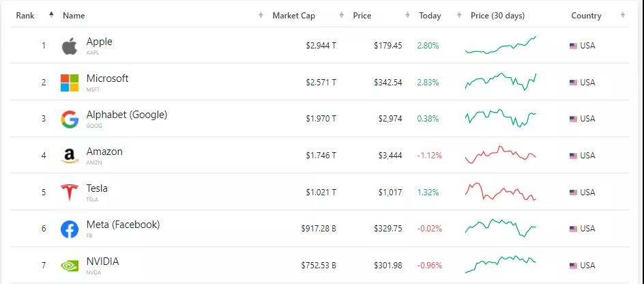Click the Google logo icon
This screenshot has width=644, height=284.
pos(70,119)
